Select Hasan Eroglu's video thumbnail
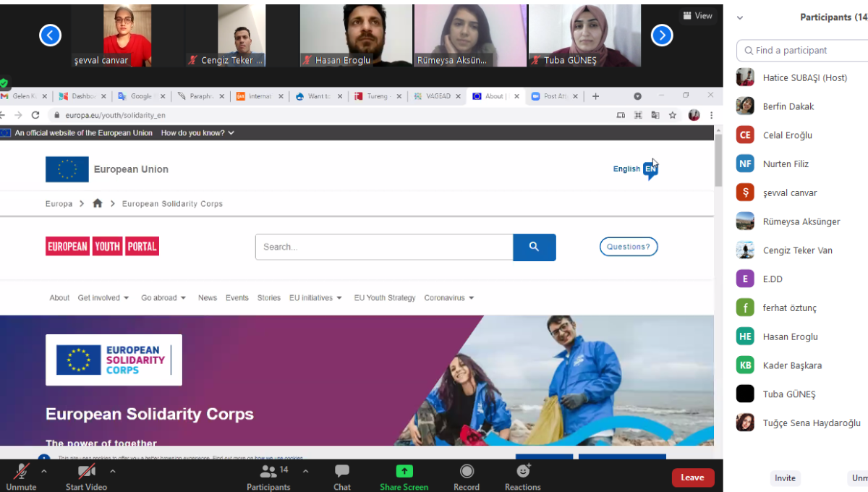 [355, 35]
